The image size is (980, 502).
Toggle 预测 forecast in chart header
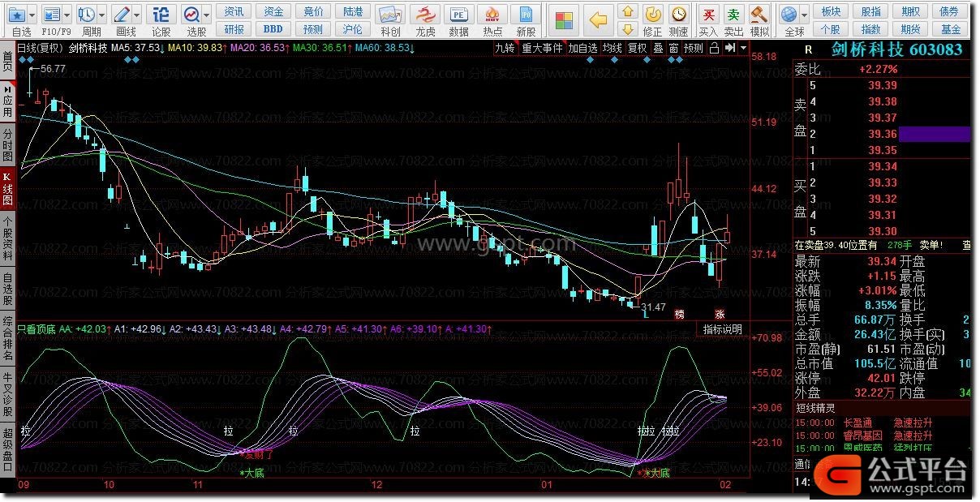click(x=694, y=48)
